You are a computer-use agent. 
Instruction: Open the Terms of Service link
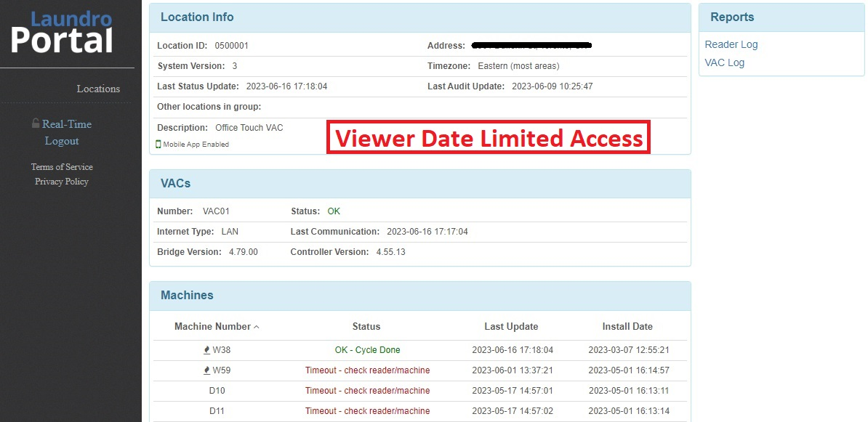point(62,167)
